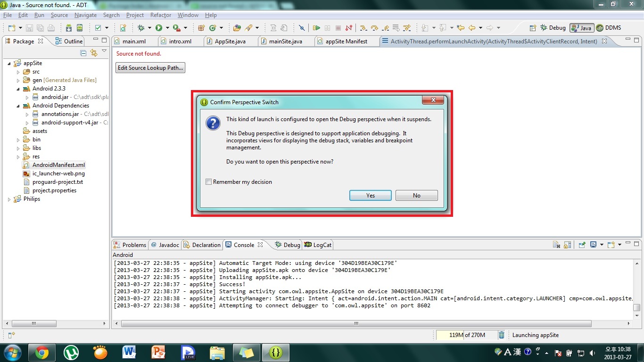This screenshot has width=644, height=362.
Task: Click Yes in Confirm Perspective Switch dialog
Action: click(x=371, y=196)
